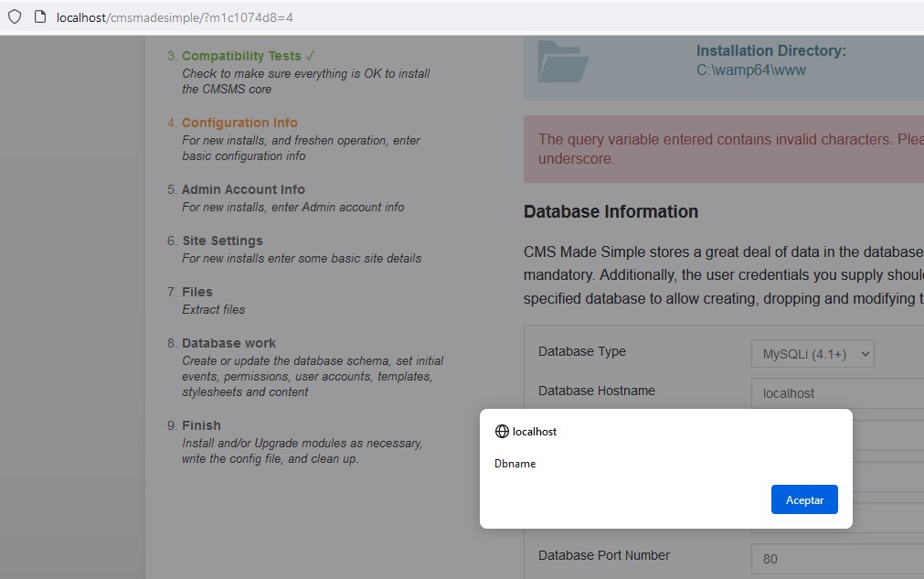Click the Database Hostname input field
The image size is (924, 579).
tap(837, 393)
